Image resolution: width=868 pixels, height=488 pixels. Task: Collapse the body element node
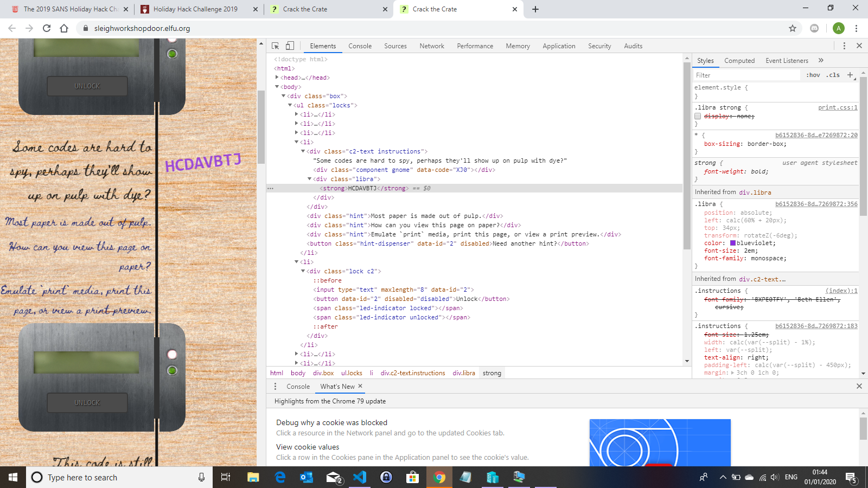click(x=277, y=87)
